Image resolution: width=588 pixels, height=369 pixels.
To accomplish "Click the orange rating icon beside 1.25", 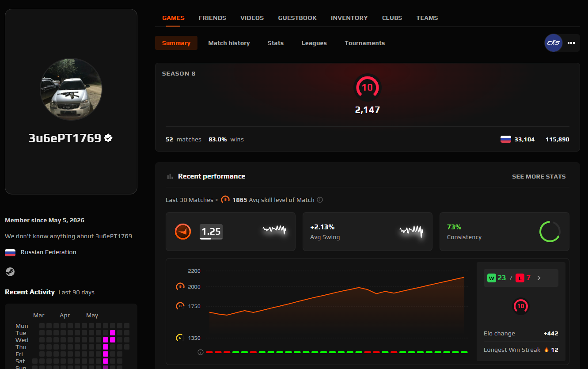I will 183,232.
